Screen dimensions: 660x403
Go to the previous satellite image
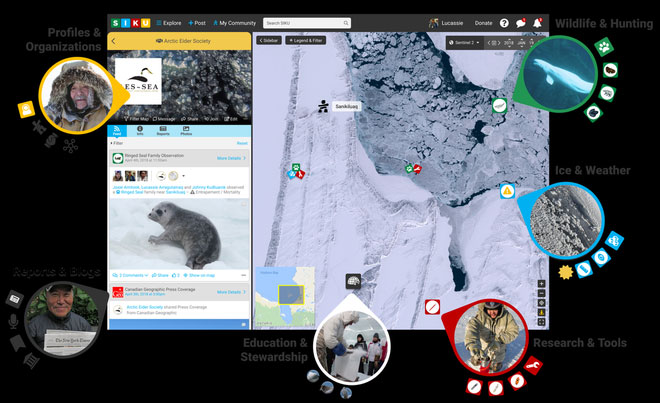tap(489, 43)
